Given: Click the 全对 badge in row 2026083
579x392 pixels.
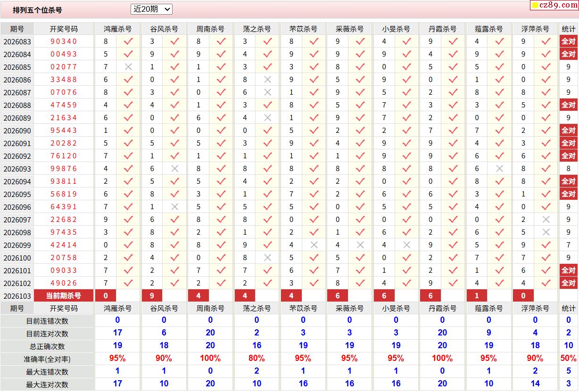Looking at the screenshot, I should point(569,41).
